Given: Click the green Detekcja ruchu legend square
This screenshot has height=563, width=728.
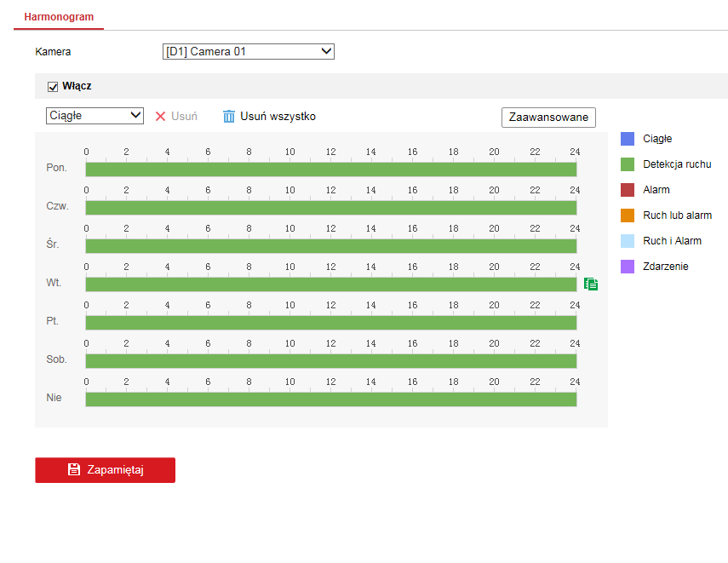Looking at the screenshot, I should click(628, 164).
